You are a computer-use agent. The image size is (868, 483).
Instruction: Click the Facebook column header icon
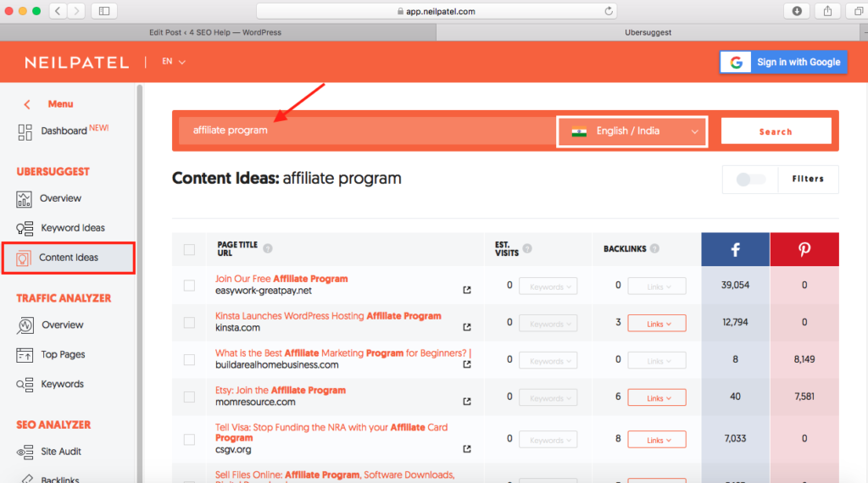(x=735, y=249)
